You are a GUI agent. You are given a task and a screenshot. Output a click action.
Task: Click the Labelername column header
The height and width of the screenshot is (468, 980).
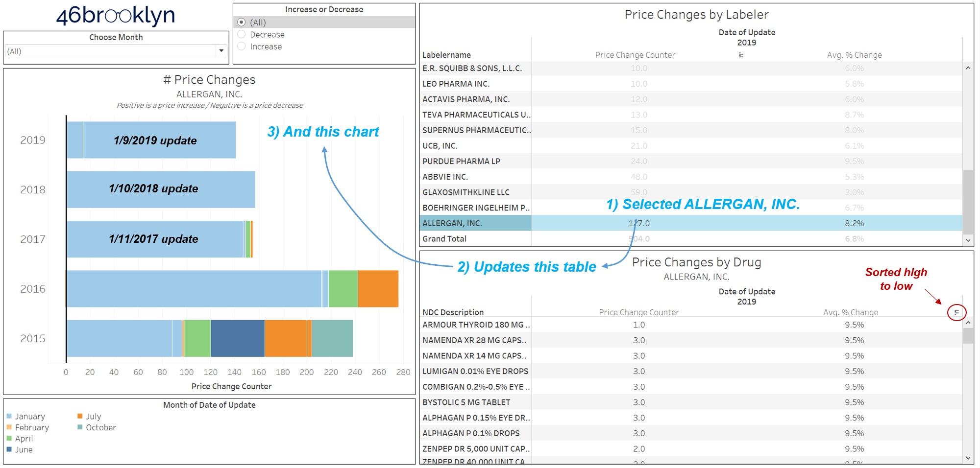[x=446, y=55]
